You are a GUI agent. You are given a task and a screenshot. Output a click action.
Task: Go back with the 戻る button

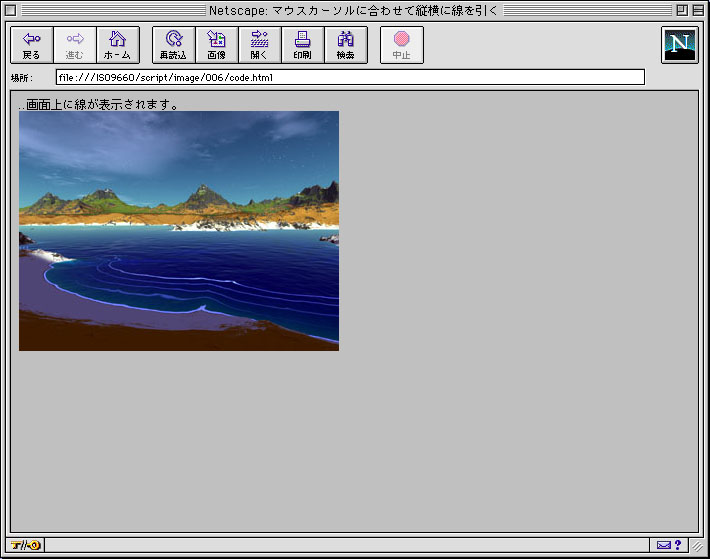point(32,45)
